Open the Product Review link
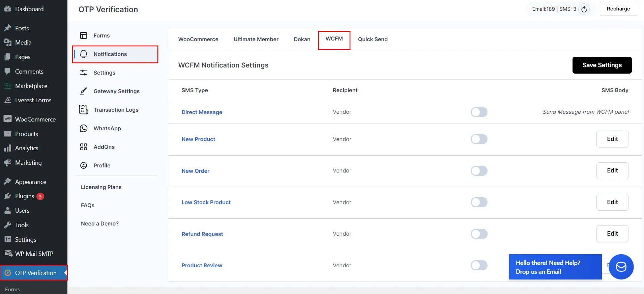Viewport: 644px width, 294px height. (202, 265)
